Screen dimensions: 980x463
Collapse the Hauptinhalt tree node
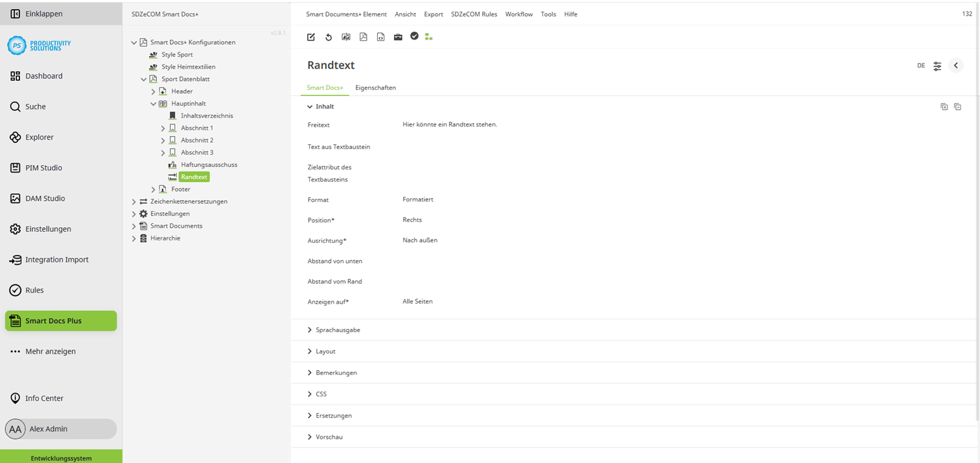pos(153,103)
